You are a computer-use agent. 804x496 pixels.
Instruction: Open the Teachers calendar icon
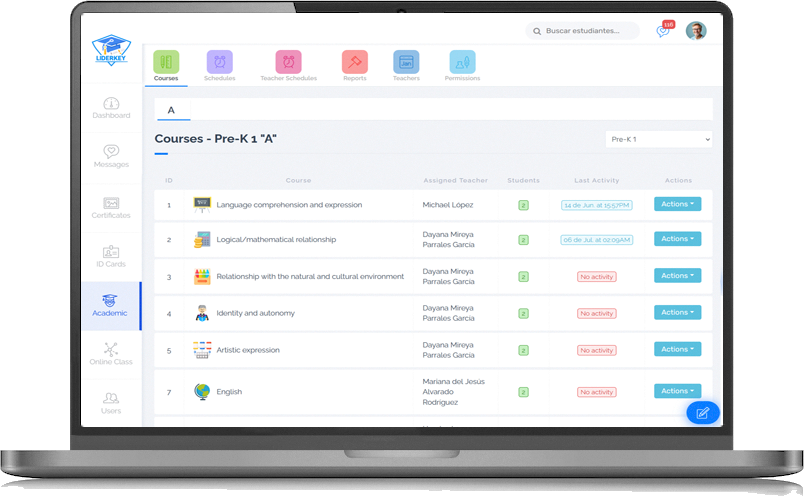point(406,62)
